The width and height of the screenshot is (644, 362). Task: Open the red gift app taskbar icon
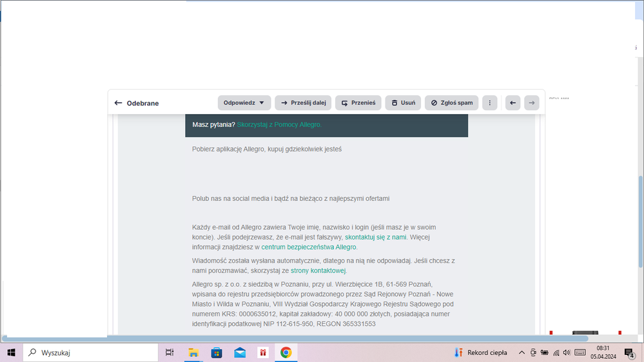[263, 352]
